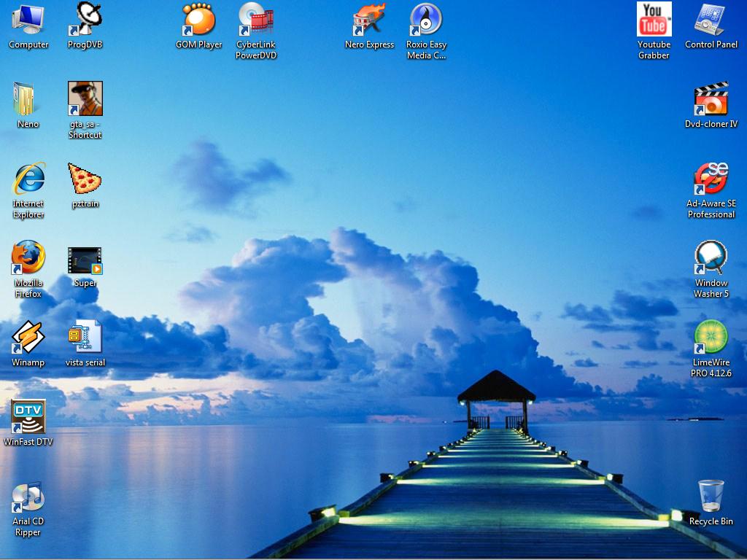Viewport: 747px width, 560px height.
Task: Click the ProgDVB satellite dish shortcut
Action: [85, 20]
